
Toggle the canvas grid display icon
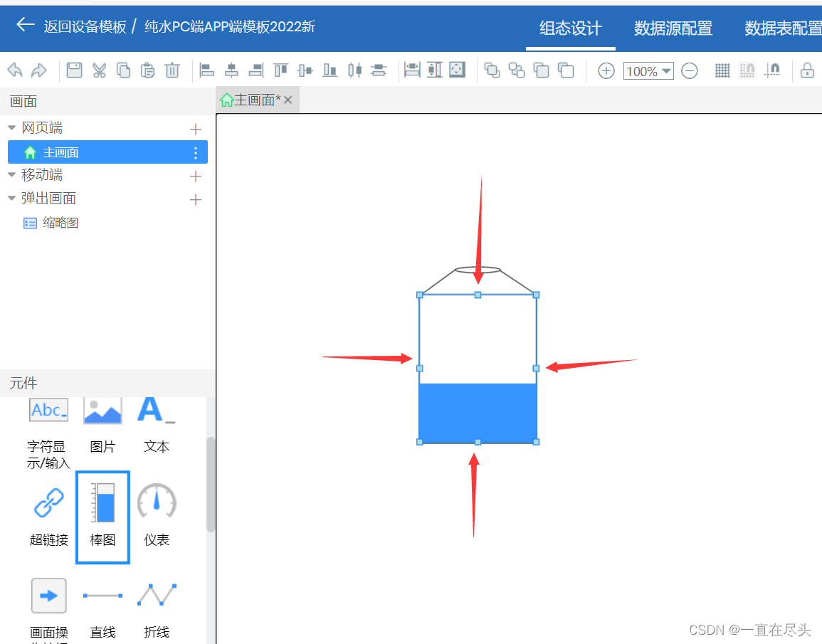722,70
